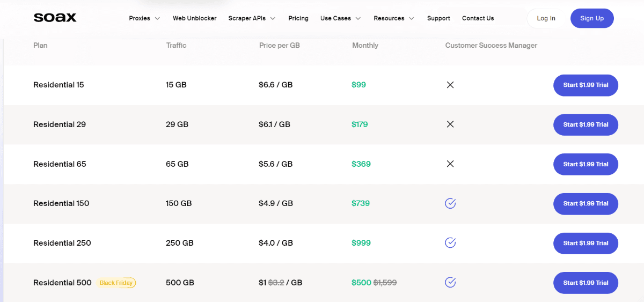
Task: Go to the Support page
Action: coord(438,18)
